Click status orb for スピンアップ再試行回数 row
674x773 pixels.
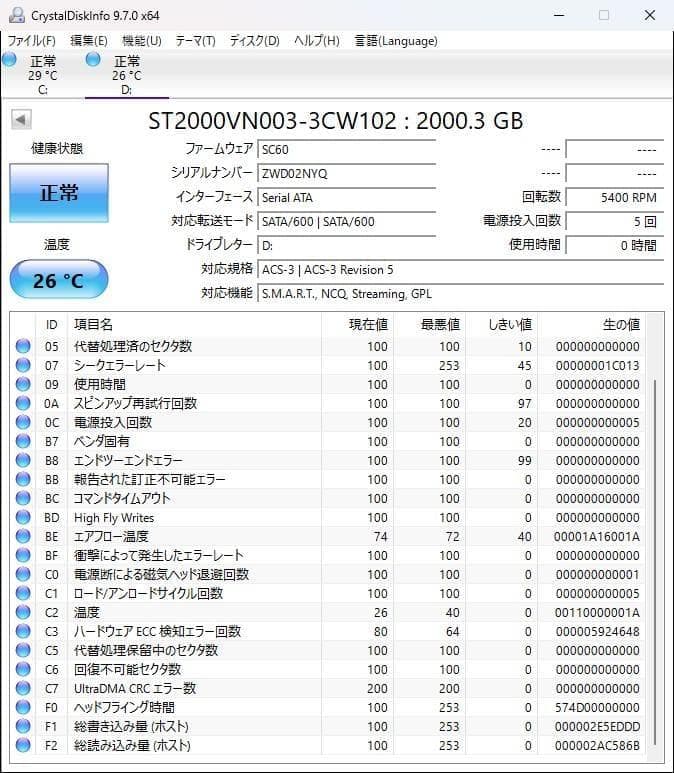(23, 403)
